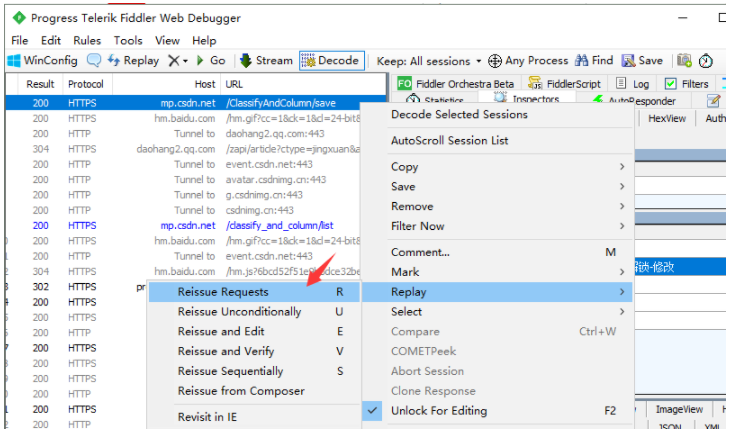Click the comment speech bubble icon

pyautogui.click(x=94, y=61)
